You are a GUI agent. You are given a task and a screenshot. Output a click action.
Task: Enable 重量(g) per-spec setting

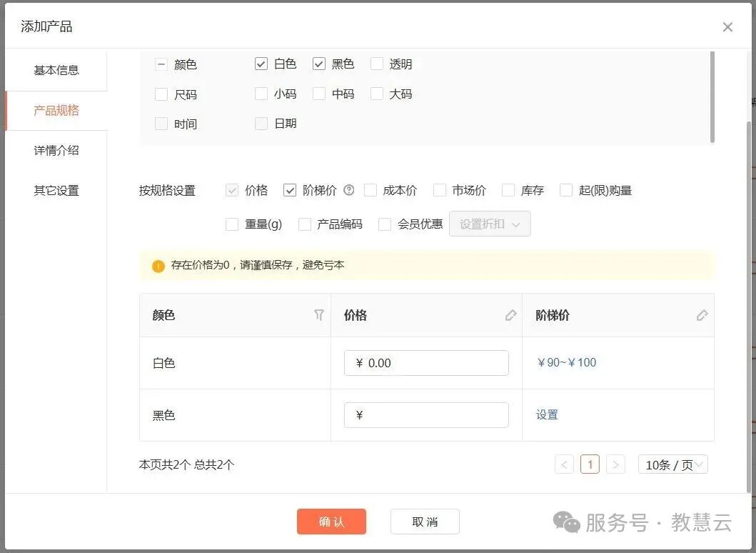tap(232, 224)
